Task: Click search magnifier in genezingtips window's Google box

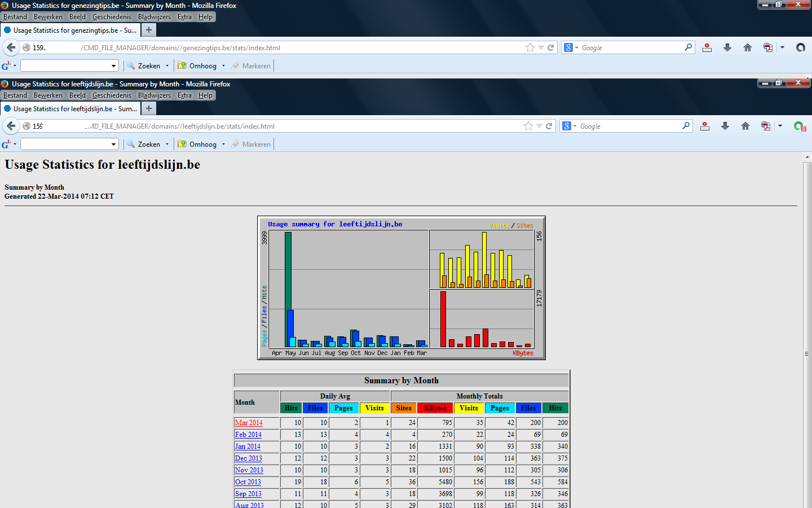Action: pos(688,47)
